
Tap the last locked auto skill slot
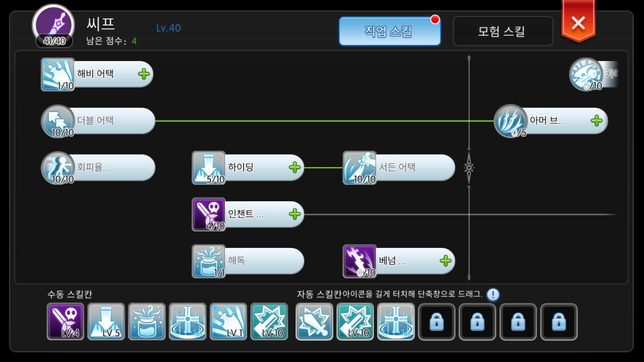tap(559, 322)
